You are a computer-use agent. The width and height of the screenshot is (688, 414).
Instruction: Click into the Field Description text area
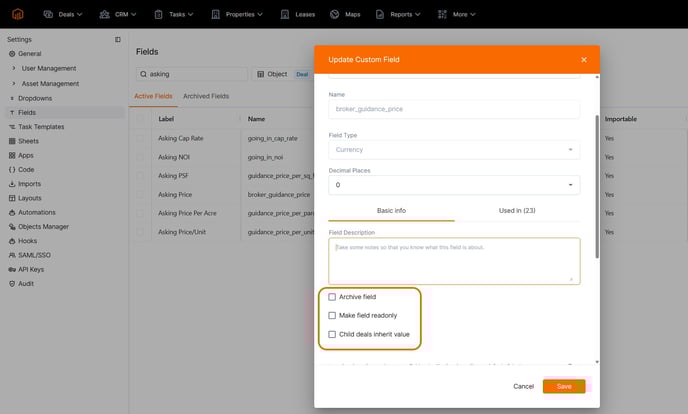coord(454,260)
